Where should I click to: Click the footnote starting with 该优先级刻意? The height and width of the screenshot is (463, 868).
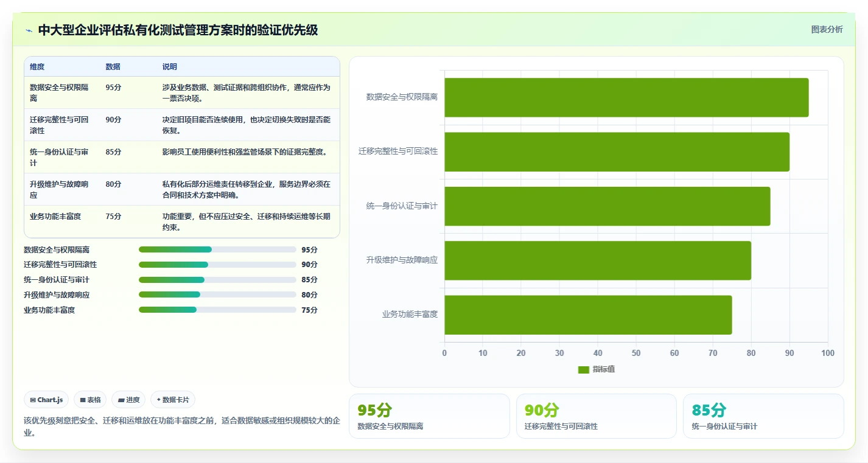coord(182,426)
